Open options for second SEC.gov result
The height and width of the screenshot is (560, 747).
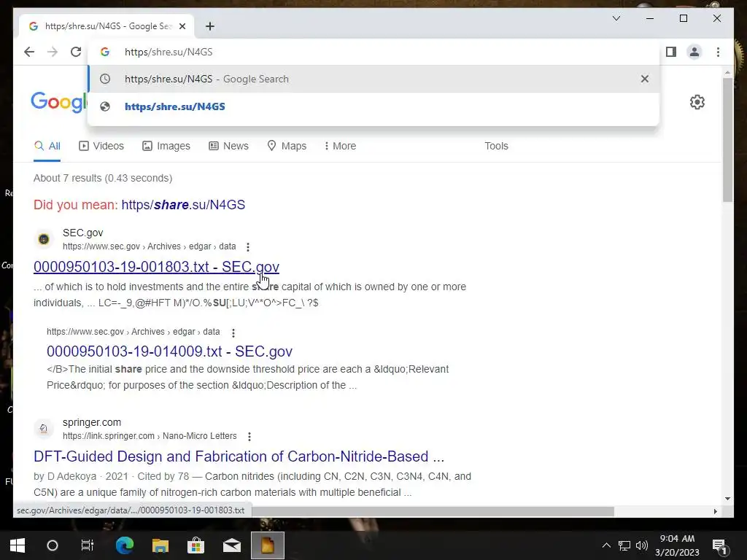pos(233,332)
